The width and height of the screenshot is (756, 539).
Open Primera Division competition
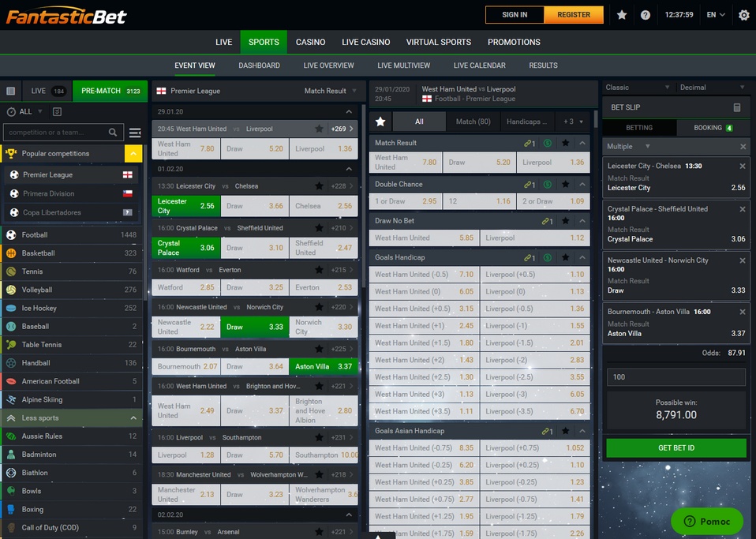[x=71, y=193]
